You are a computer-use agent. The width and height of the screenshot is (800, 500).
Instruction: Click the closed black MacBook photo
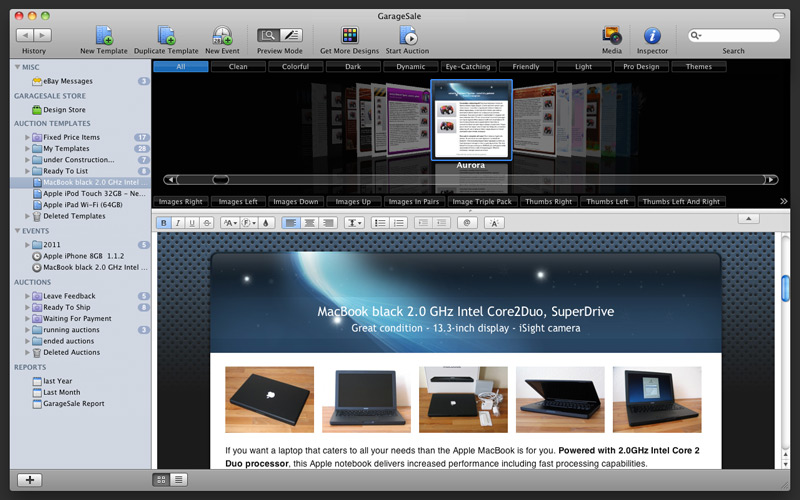(269, 399)
